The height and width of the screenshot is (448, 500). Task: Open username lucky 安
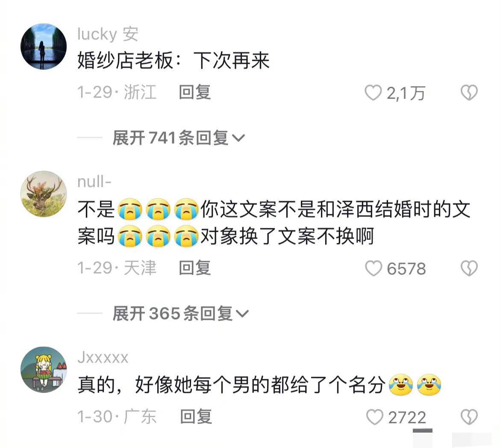[108, 34]
